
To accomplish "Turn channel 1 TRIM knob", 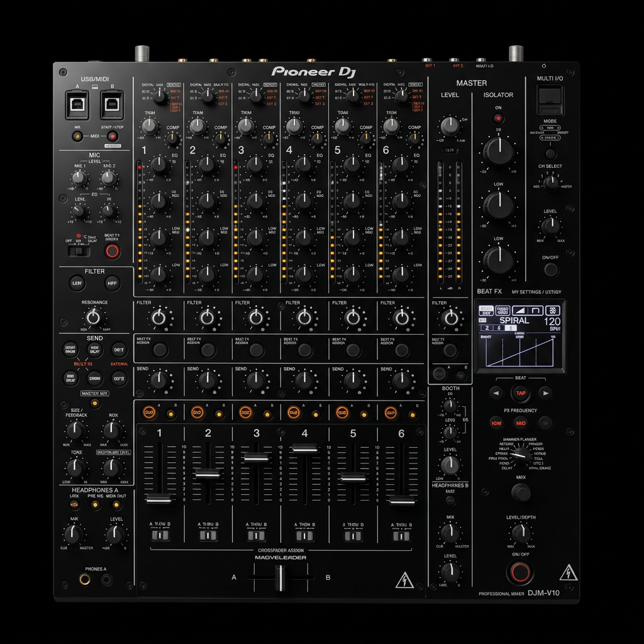I will pos(150,126).
